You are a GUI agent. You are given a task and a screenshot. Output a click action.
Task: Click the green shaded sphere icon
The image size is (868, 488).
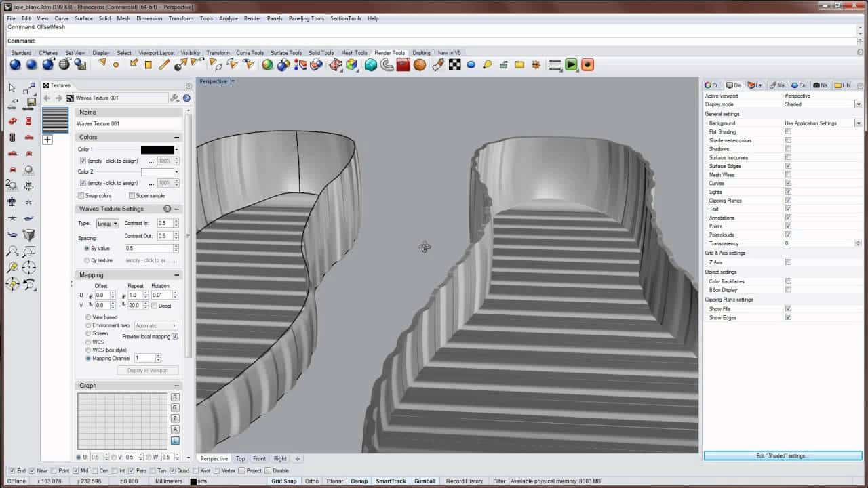[267, 64]
